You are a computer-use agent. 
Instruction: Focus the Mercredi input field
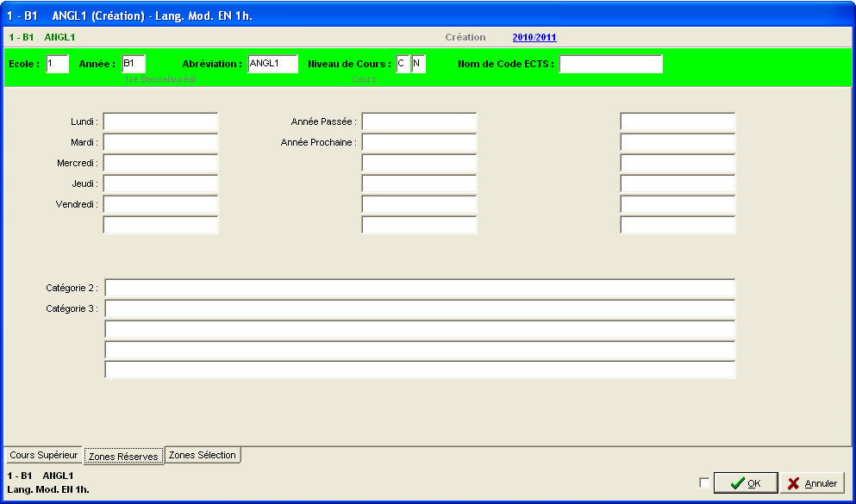[160, 163]
